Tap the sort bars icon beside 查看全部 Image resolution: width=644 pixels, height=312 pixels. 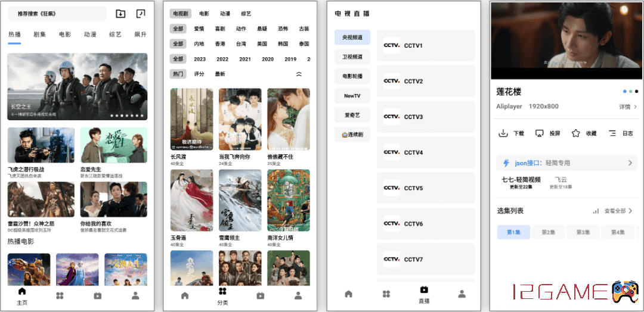coord(596,211)
